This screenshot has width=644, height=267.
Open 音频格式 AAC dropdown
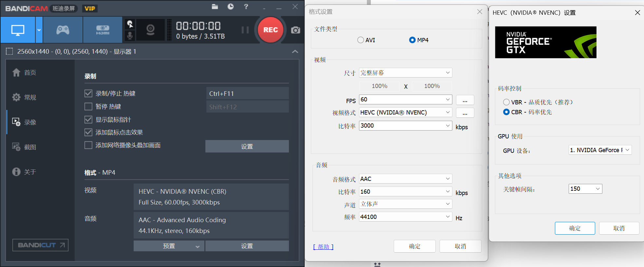[x=406, y=179]
